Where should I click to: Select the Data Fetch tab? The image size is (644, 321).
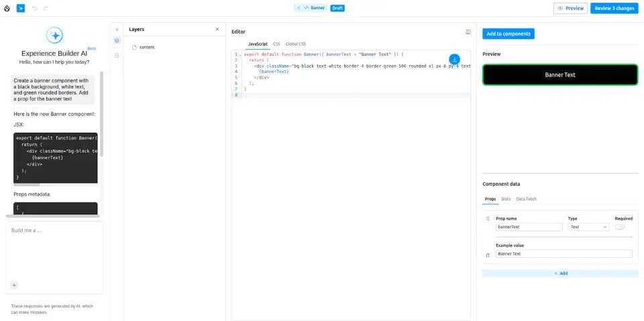(527, 198)
